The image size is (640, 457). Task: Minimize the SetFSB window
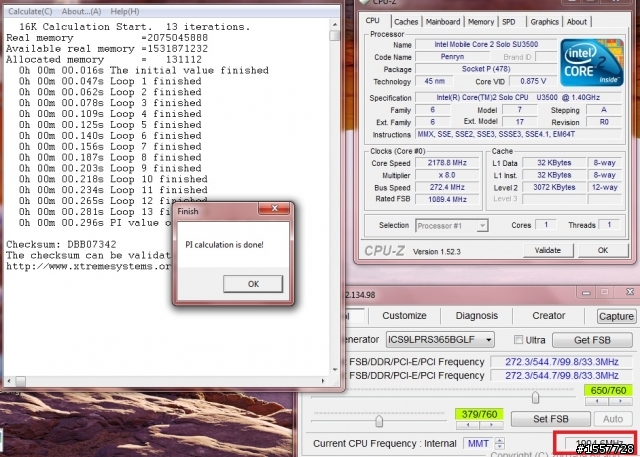[x=587, y=292]
